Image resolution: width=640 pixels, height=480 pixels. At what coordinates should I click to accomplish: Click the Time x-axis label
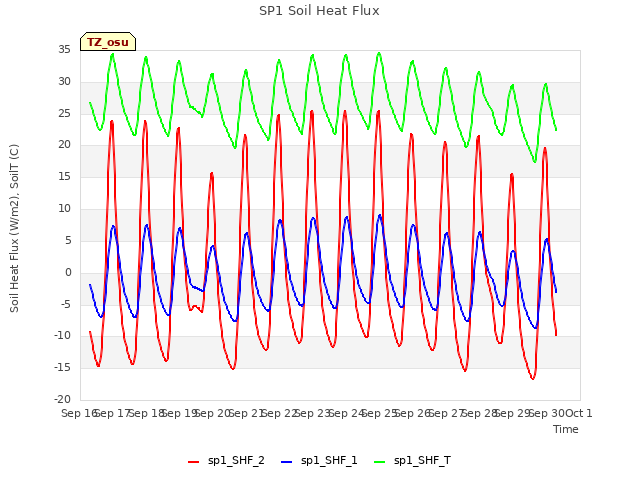[x=565, y=429]
